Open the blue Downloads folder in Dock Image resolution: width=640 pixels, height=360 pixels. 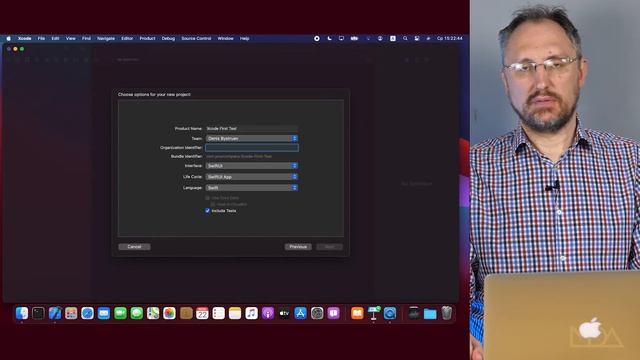click(430, 313)
